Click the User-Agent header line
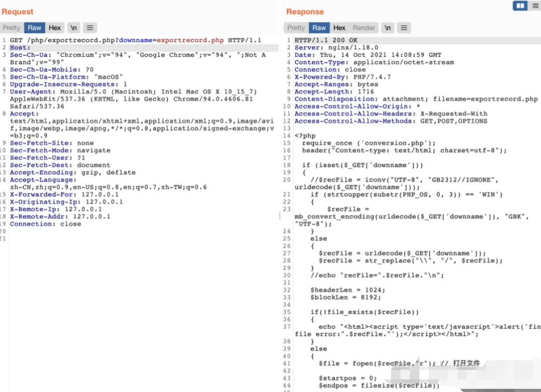541x392 pixels. pyautogui.click(x=133, y=92)
